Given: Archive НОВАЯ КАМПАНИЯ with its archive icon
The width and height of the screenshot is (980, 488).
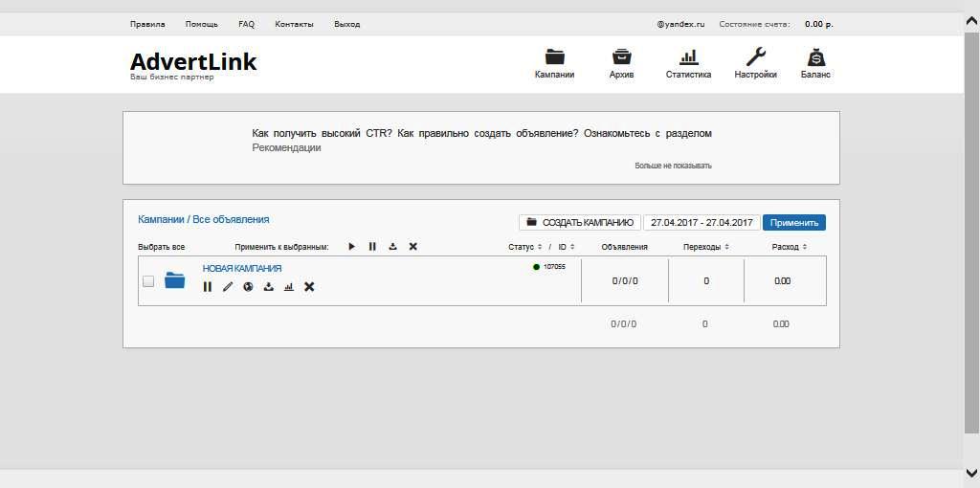Looking at the screenshot, I should coord(268,287).
